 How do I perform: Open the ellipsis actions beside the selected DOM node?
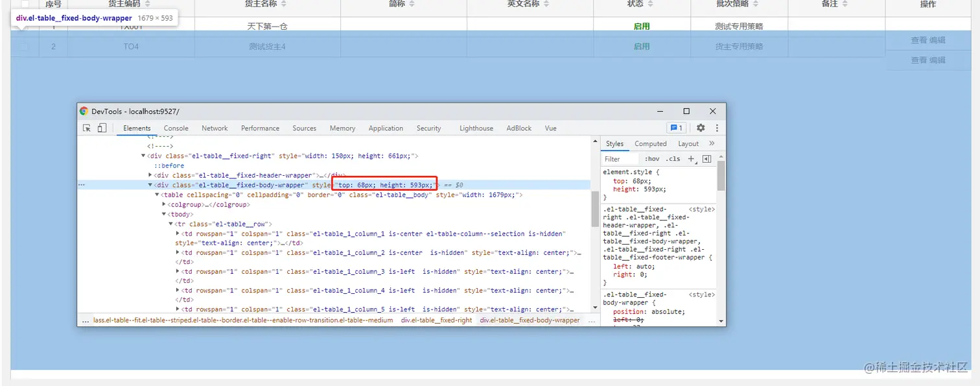coord(82,185)
